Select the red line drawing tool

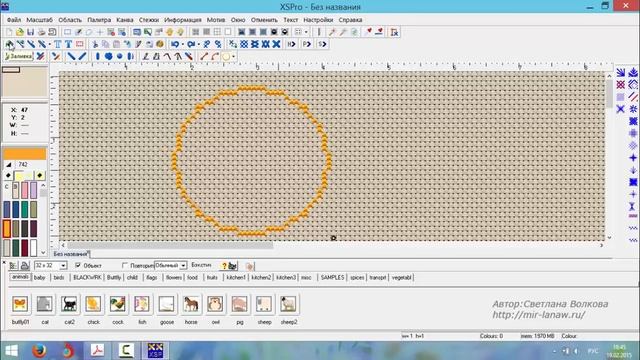pyautogui.click(x=204, y=56)
